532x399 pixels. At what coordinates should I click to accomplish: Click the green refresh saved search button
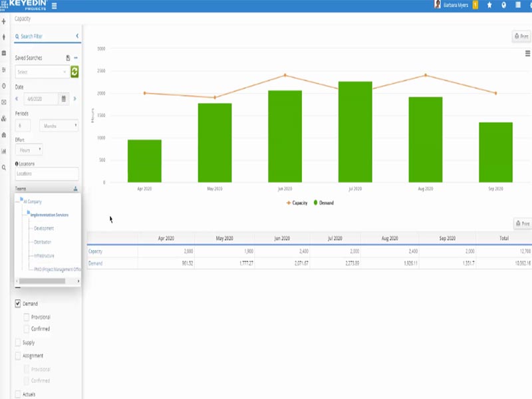point(74,72)
